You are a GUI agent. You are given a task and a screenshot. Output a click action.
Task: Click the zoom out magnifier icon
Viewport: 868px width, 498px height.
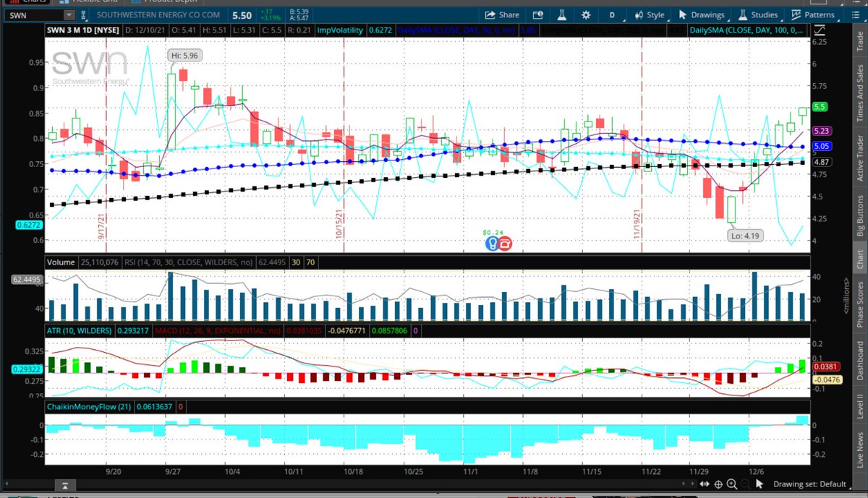[x=744, y=484]
